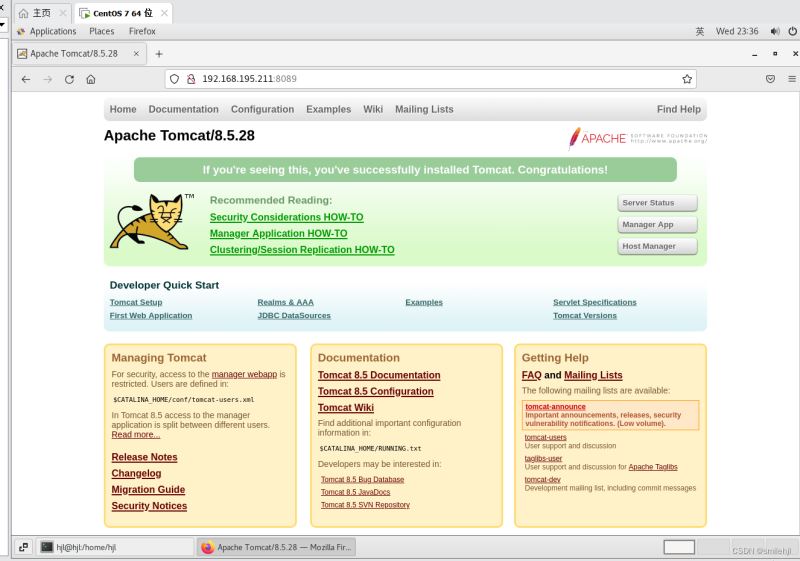Viewport: 800px width, 561px height.
Task: Close the Apache Tomcat/8.5.28 tab
Action: point(136,54)
